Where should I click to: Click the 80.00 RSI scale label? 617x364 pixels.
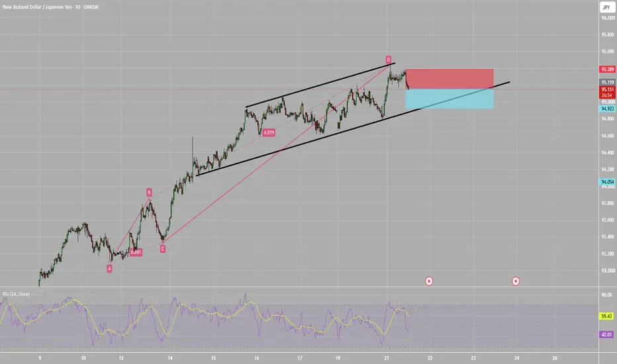(x=606, y=295)
